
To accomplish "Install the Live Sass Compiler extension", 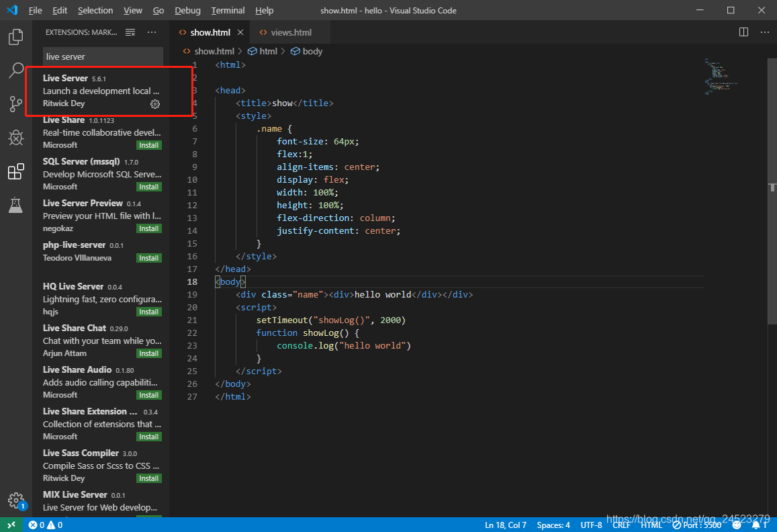I will click(148, 478).
